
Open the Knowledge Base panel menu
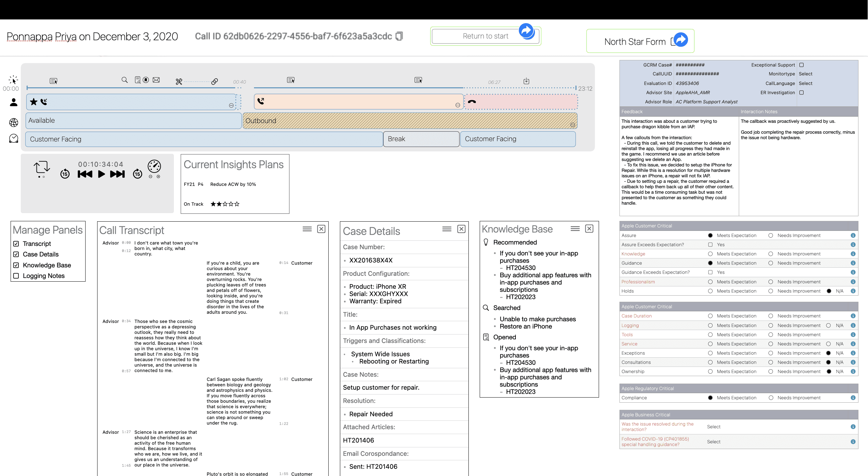pos(575,229)
